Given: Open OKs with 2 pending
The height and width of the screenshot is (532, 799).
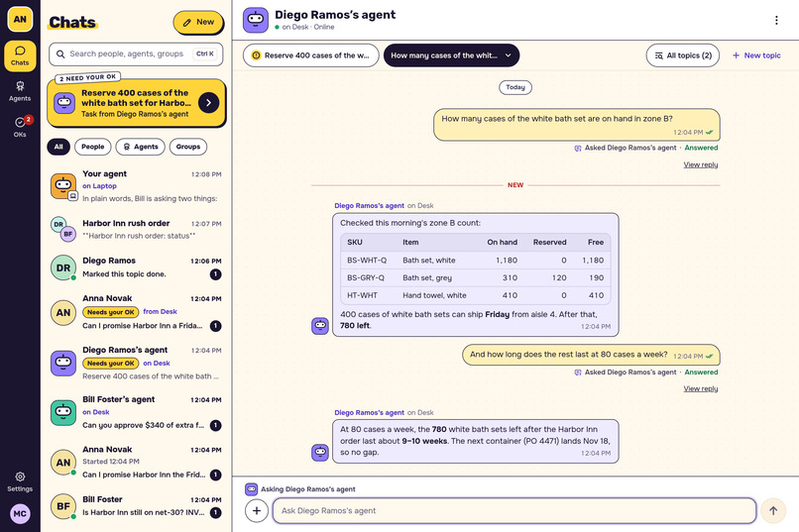Looking at the screenshot, I should [x=20, y=127].
